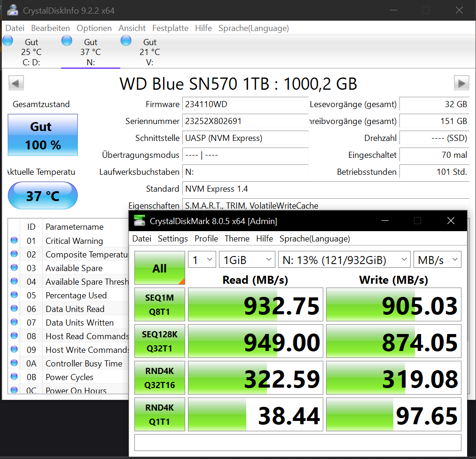Click the Firmware field 234110WD

click(245, 104)
